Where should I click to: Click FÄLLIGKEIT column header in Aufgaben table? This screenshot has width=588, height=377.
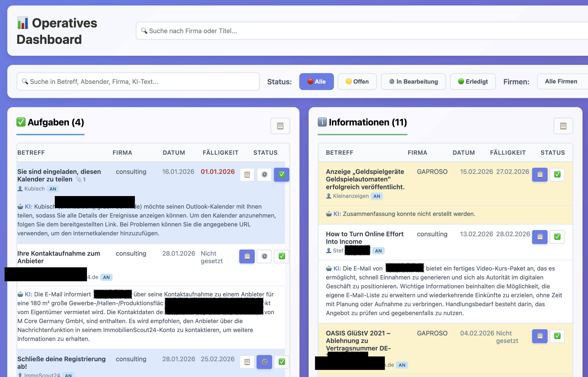pyautogui.click(x=220, y=153)
